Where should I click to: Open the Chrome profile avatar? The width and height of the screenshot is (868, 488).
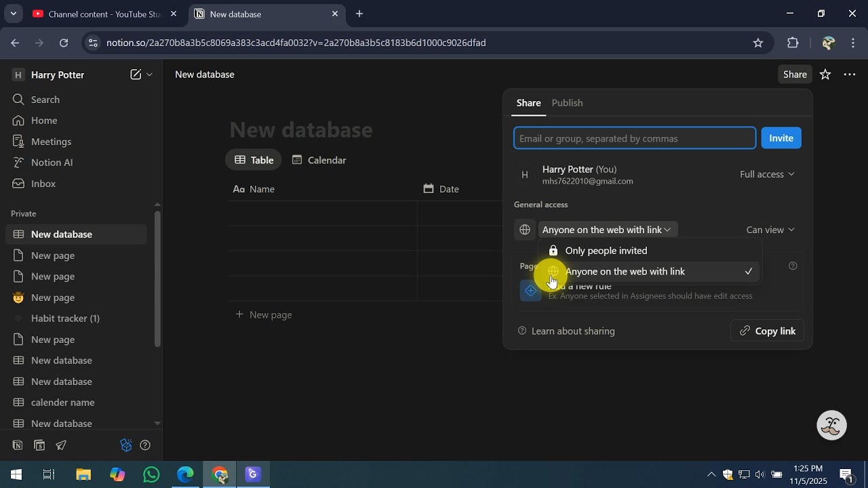click(828, 43)
